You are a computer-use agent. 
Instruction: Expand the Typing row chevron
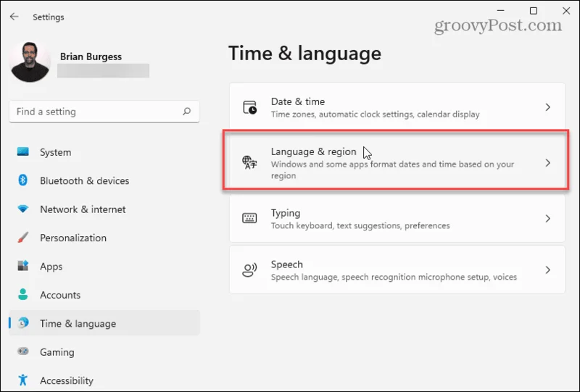[548, 219]
